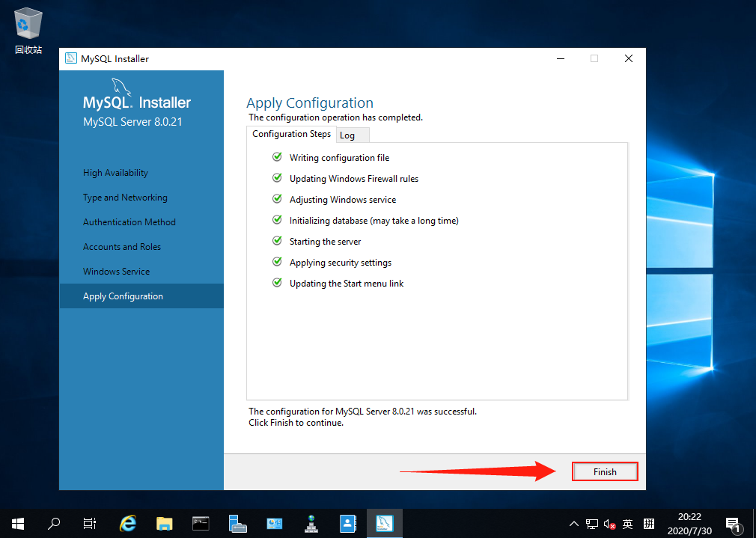Screen dimensions: 756x538
Task: Expand the hidden tray icons chevron
Action: (573, 523)
